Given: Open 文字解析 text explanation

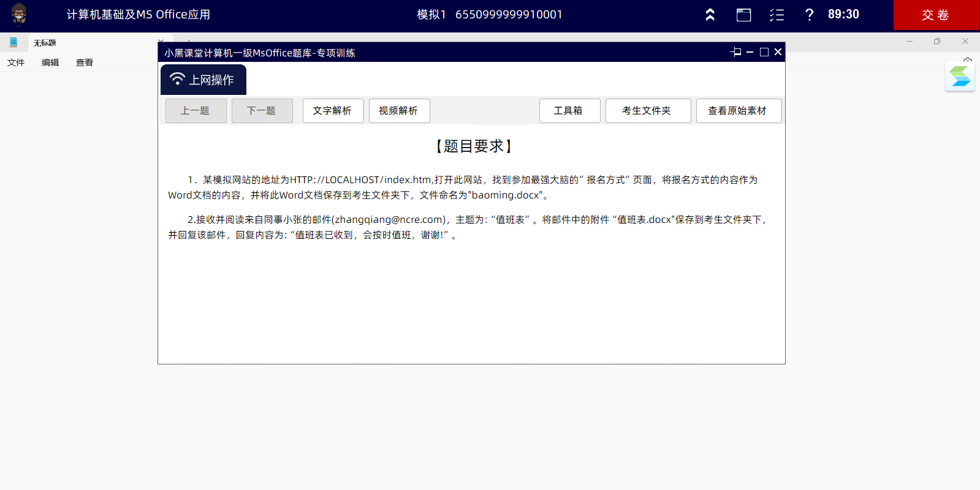Looking at the screenshot, I should point(333,111).
